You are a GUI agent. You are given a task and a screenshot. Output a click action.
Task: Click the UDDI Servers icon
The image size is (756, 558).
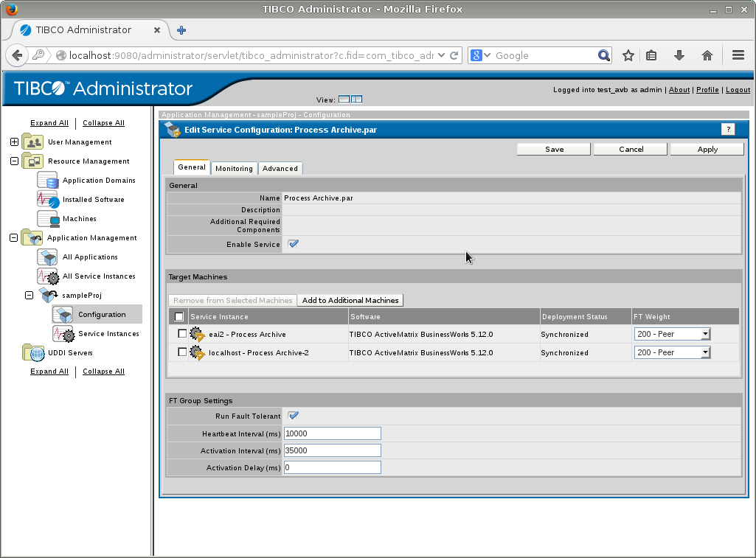click(x=33, y=353)
